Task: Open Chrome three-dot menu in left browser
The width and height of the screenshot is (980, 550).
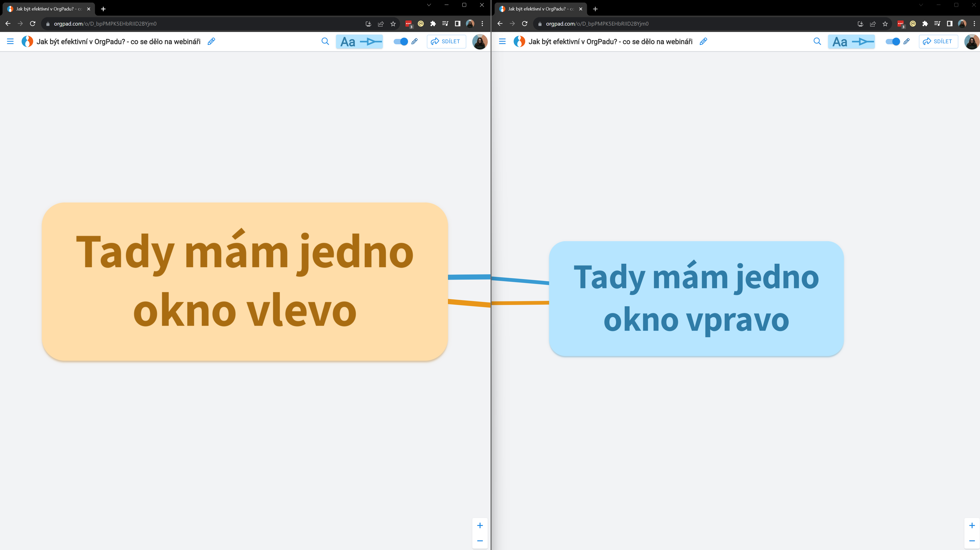Action: [482, 24]
